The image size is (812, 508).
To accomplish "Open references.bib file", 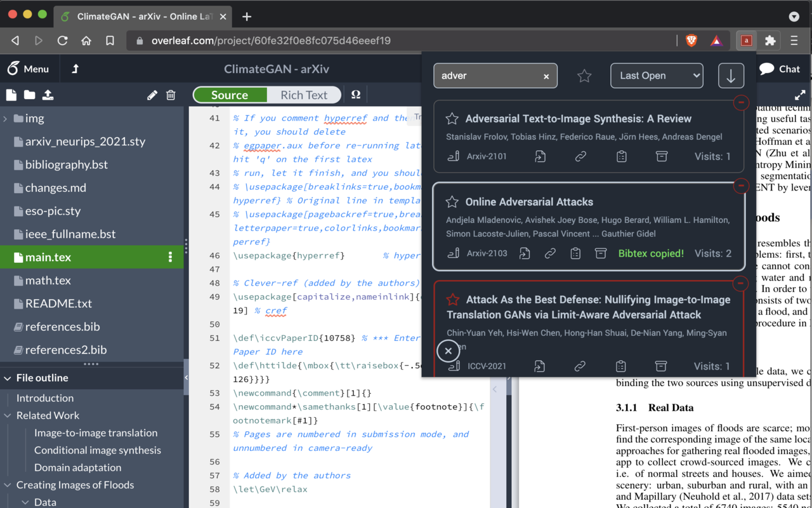I will (62, 326).
